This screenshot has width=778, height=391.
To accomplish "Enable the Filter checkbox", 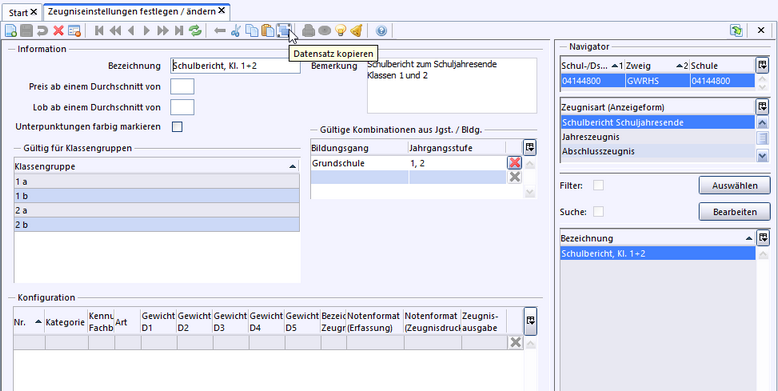I will click(x=599, y=186).
